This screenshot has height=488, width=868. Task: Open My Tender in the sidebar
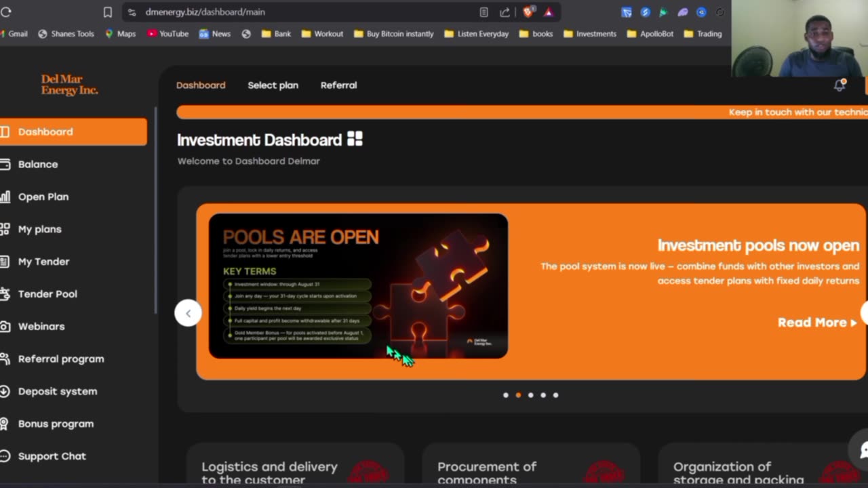[x=43, y=262]
